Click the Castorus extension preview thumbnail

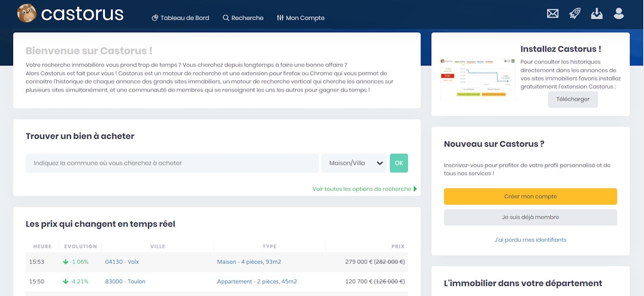tap(477, 78)
